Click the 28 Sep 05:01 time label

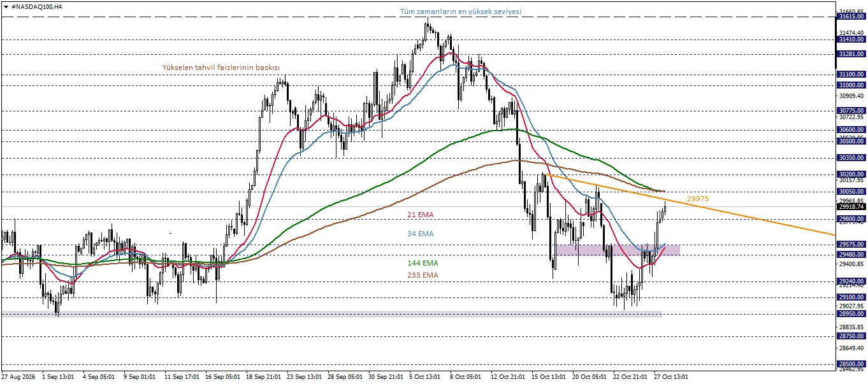(345, 377)
